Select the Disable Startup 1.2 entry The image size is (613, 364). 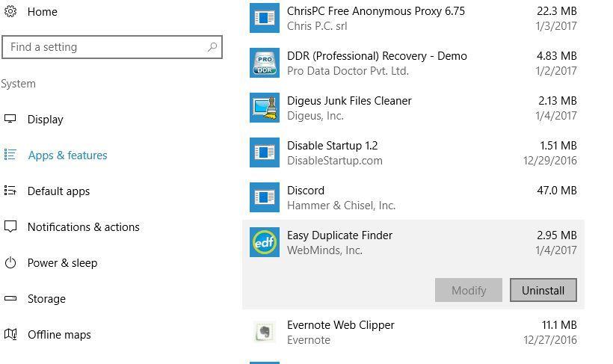click(333, 146)
